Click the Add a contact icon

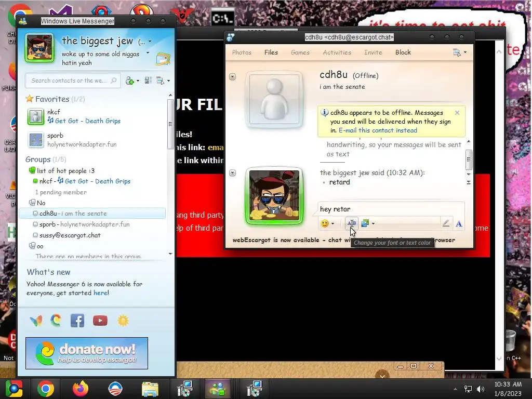coord(129,81)
